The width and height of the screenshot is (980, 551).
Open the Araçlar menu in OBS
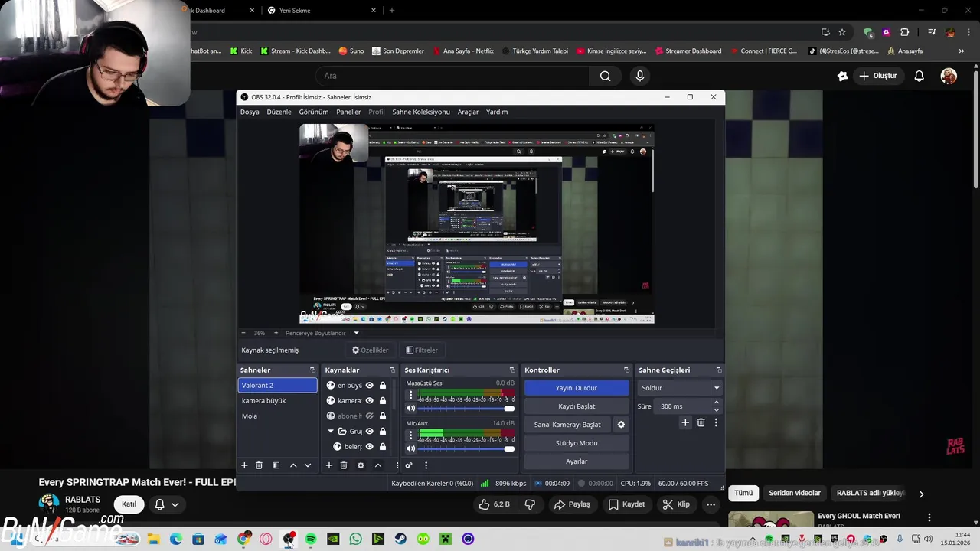468,112
